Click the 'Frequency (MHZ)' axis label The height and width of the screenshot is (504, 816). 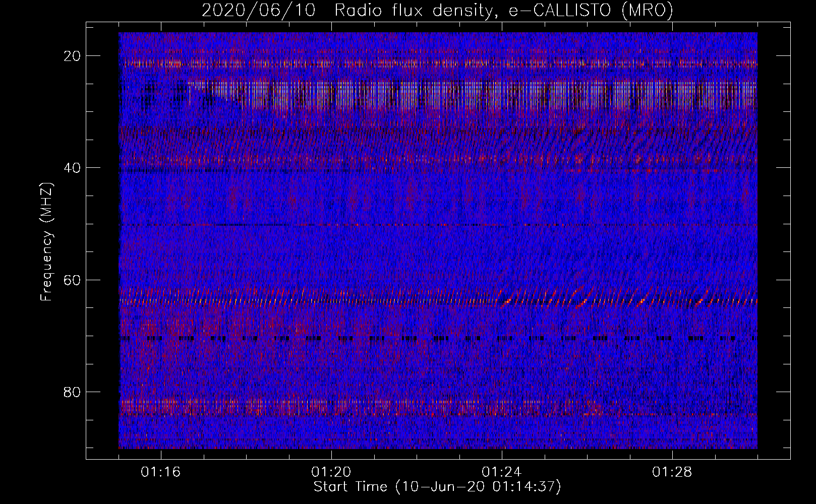click(46, 242)
